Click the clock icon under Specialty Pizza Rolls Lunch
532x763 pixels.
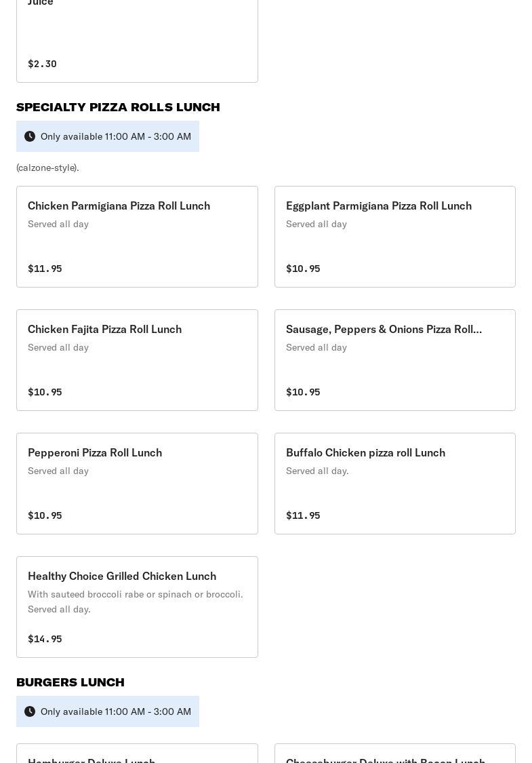tap(30, 136)
